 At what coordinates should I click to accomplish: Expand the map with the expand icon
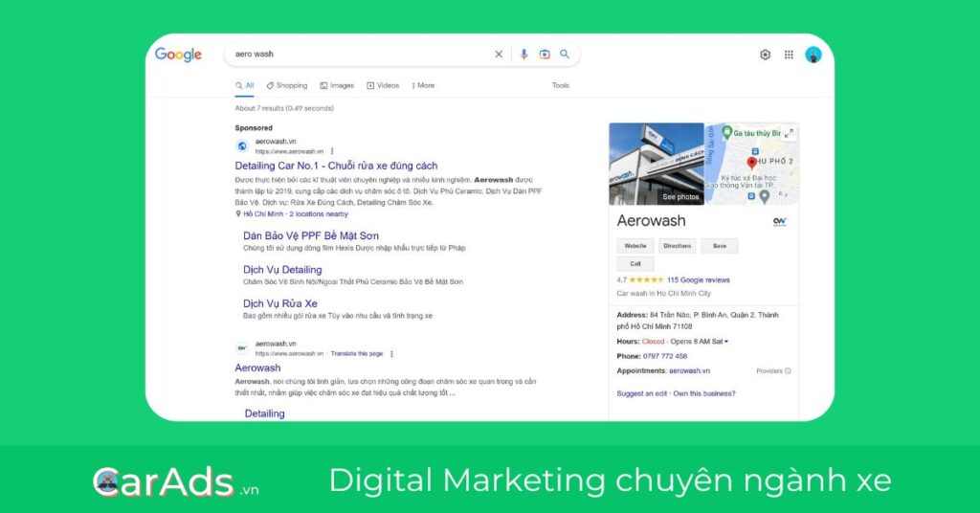point(790,132)
